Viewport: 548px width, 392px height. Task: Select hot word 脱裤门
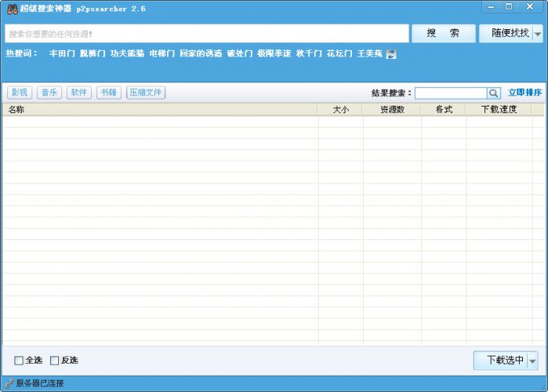click(x=93, y=53)
